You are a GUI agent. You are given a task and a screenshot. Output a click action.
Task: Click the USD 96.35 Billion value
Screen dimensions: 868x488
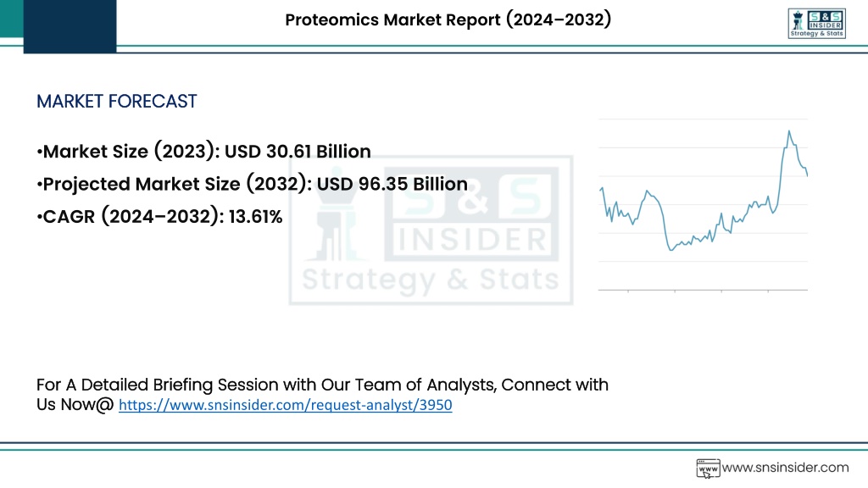click(x=392, y=184)
